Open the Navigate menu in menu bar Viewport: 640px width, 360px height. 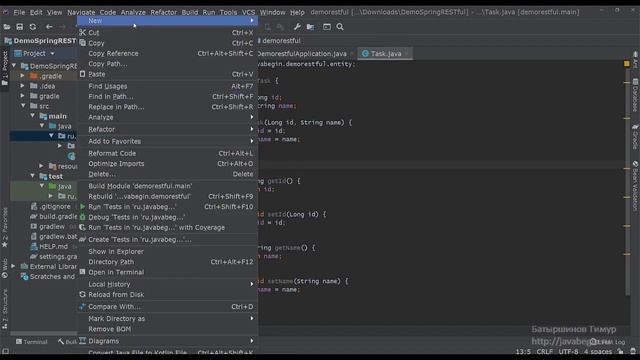coord(81,12)
